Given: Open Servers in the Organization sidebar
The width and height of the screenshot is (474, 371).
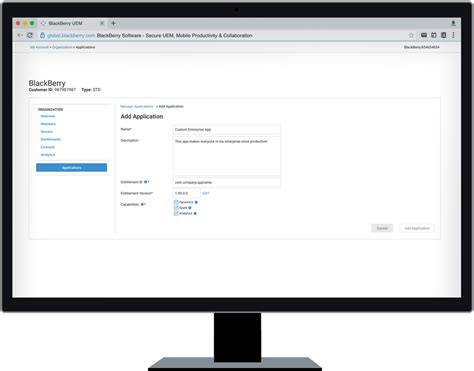Looking at the screenshot, I should tap(47, 132).
